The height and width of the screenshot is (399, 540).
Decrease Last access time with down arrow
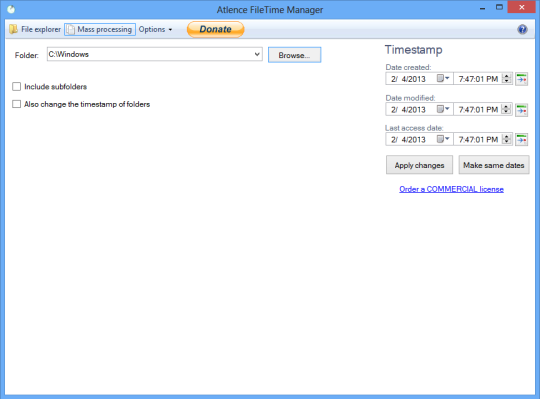[507, 142]
